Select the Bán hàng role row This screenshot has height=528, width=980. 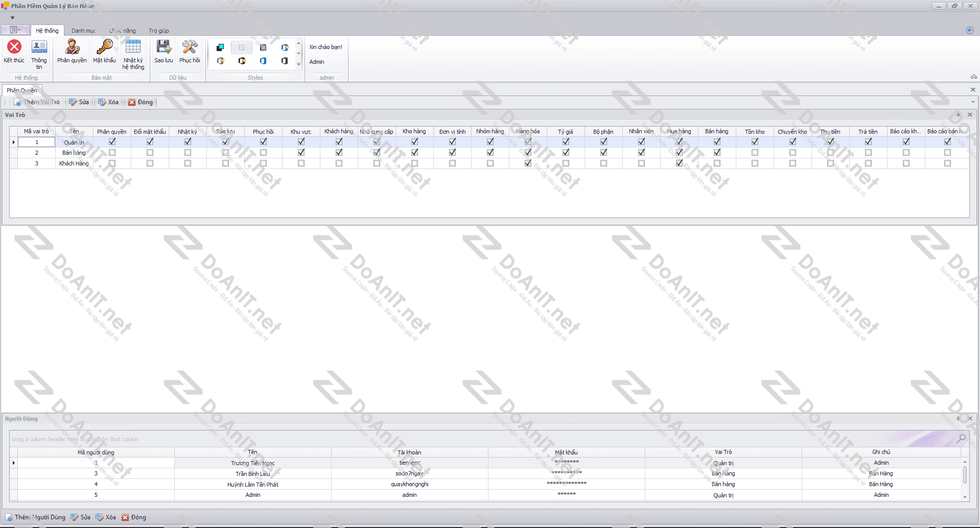tap(489, 153)
